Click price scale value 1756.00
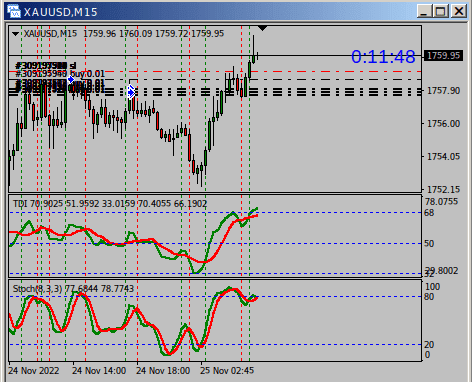This screenshot has width=472, height=382. coord(443,124)
